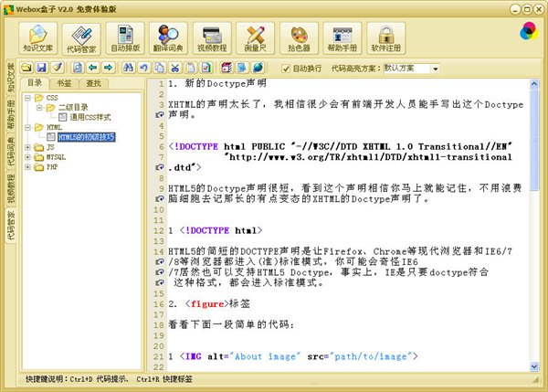This screenshot has height=392, width=548.
Task: Switch to the 查找 search tab
Action: [x=94, y=83]
